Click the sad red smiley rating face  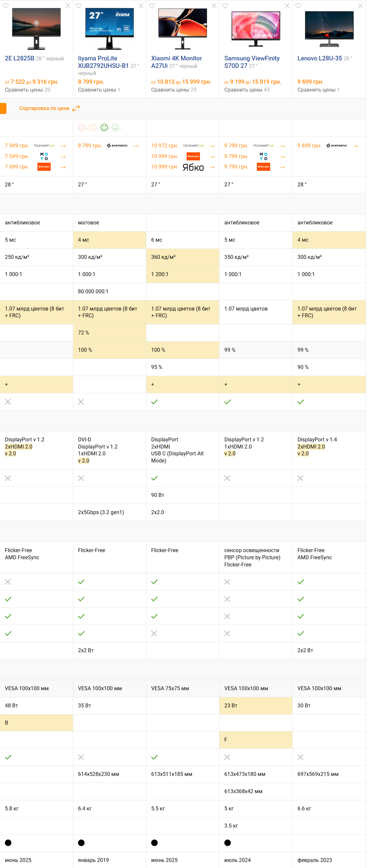tap(82, 127)
